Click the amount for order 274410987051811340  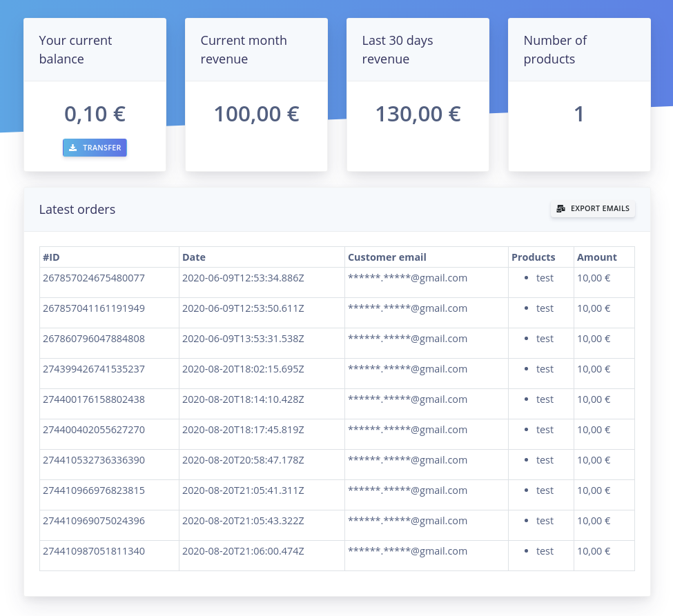click(x=594, y=551)
